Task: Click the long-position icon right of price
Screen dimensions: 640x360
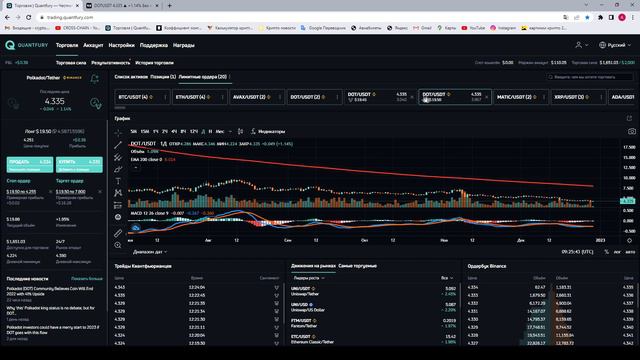Action: pos(96,104)
